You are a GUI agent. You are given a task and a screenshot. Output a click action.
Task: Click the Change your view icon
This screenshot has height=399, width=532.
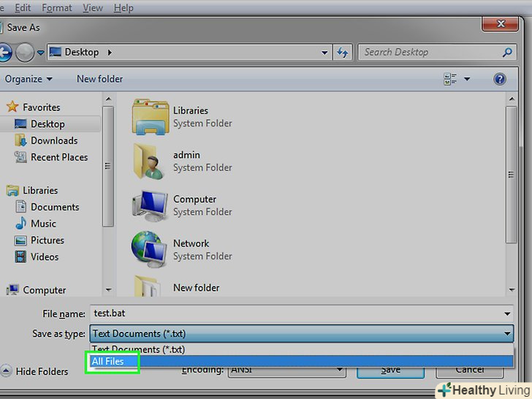[x=450, y=79]
